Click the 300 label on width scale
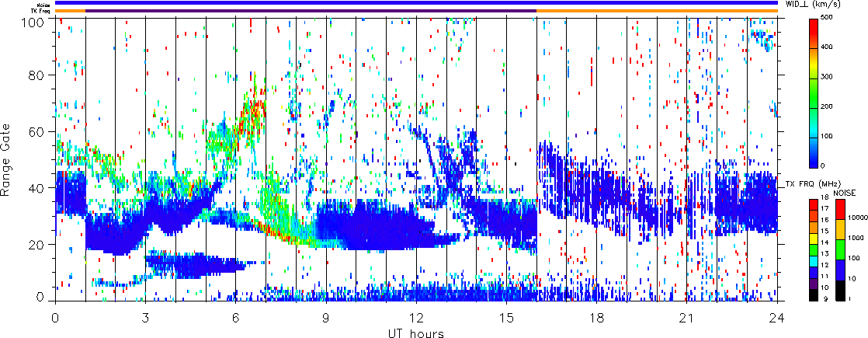The width and height of the screenshot is (868, 338). pos(828,77)
